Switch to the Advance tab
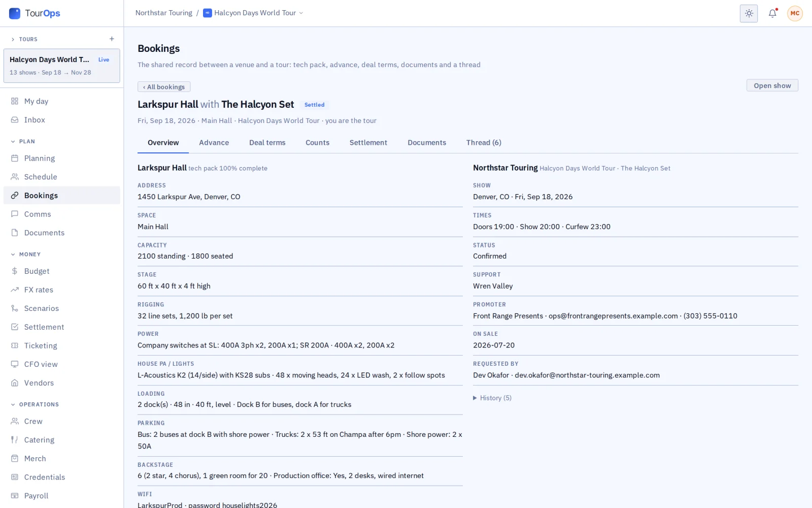812x508 pixels. [x=214, y=143]
